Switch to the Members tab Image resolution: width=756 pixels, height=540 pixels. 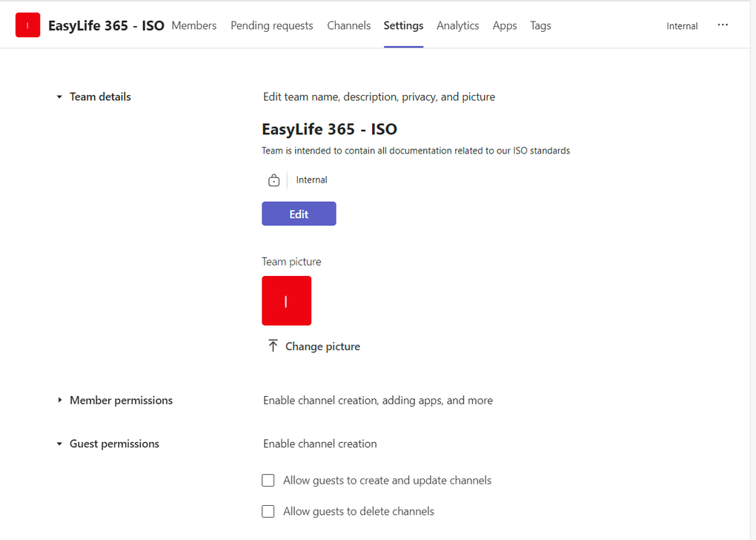pos(193,25)
